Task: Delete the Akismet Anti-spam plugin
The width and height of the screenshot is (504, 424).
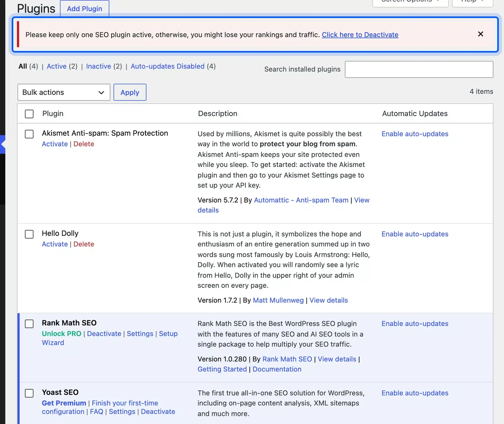Action: click(x=84, y=144)
